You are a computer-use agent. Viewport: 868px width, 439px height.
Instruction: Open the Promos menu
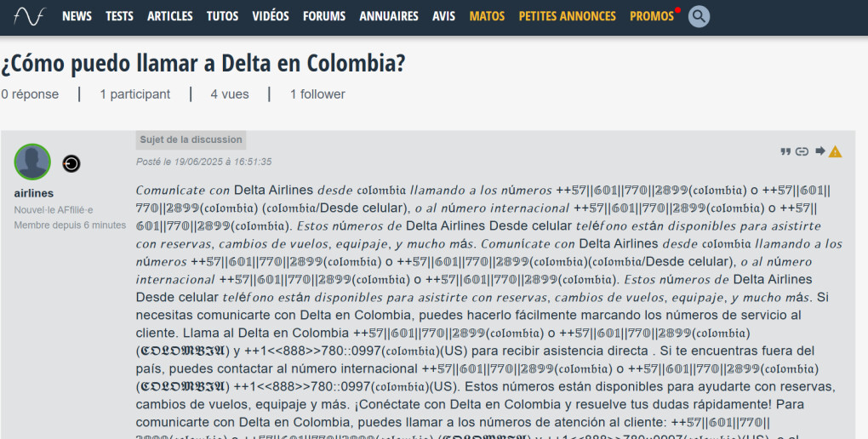(652, 17)
